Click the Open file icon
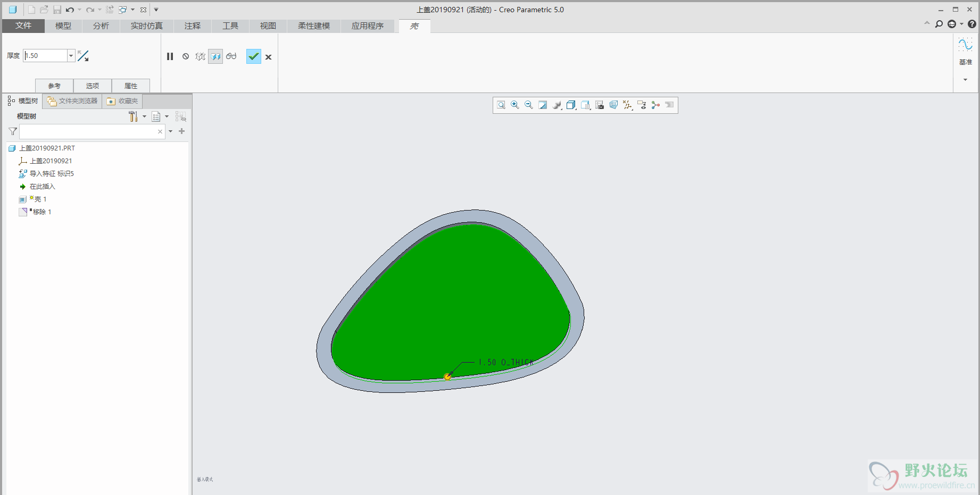 tap(44, 10)
